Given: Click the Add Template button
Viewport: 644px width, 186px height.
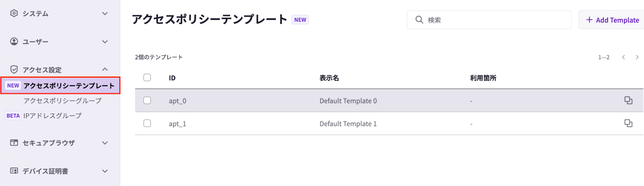Looking at the screenshot, I should tap(612, 20).
